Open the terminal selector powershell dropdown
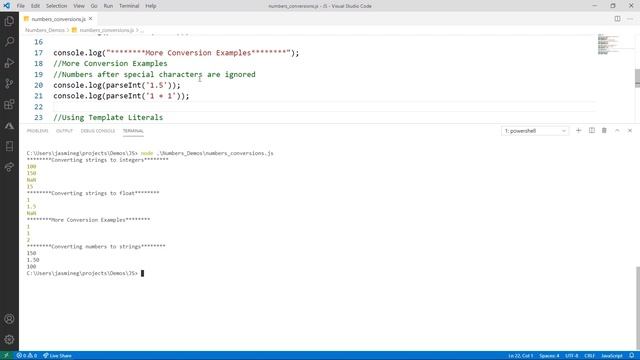 535,131
